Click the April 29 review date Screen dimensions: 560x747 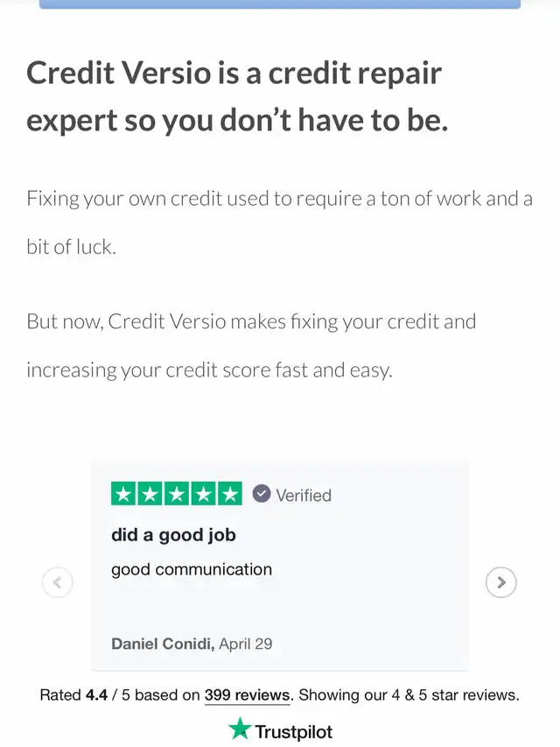point(246,644)
